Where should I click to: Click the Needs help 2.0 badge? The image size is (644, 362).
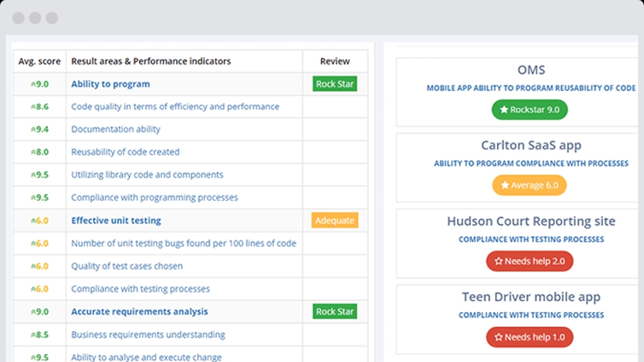pyautogui.click(x=529, y=261)
